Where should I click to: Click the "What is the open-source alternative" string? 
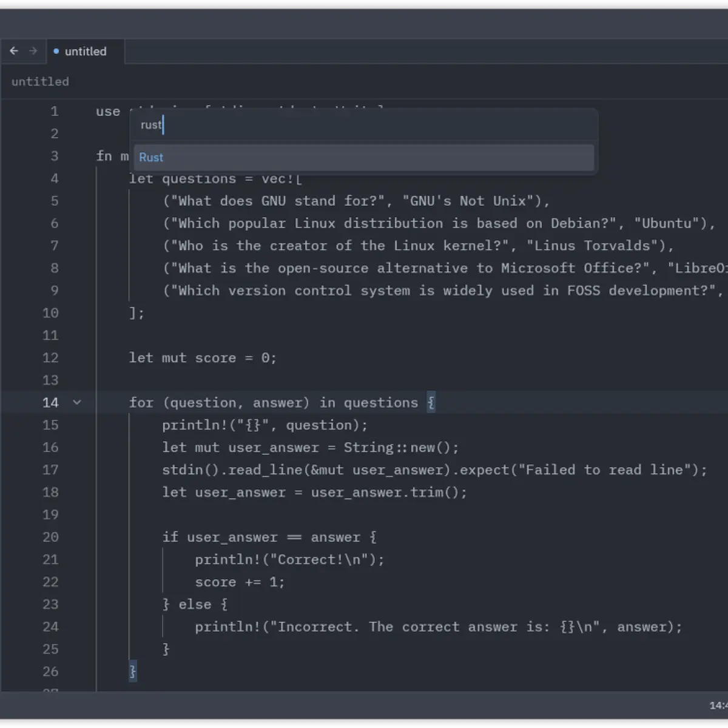[x=410, y=268]
